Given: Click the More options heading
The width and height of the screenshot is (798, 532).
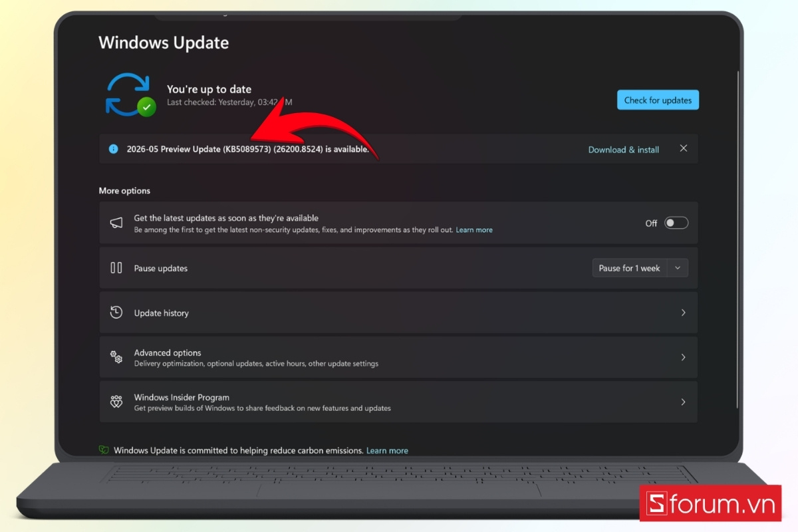Looking at the screenshot, I should pos(124,191).
